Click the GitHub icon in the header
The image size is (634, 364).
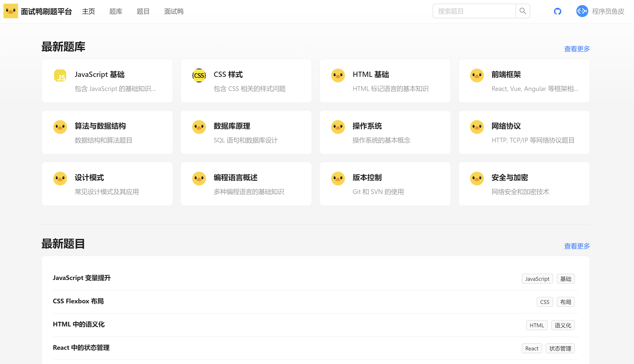pyautogui.click(x=557, y=11)
